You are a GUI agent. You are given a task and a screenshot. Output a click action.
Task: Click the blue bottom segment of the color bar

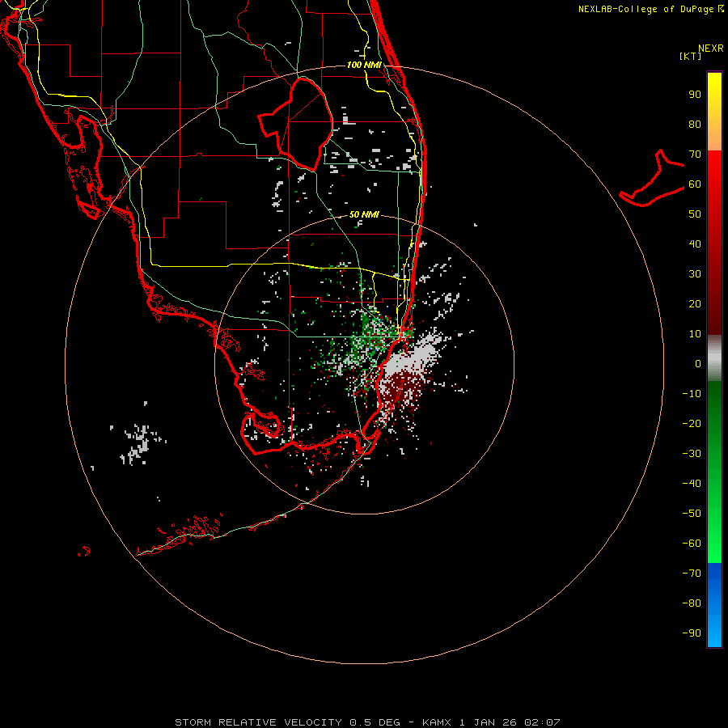coord(714,605)
